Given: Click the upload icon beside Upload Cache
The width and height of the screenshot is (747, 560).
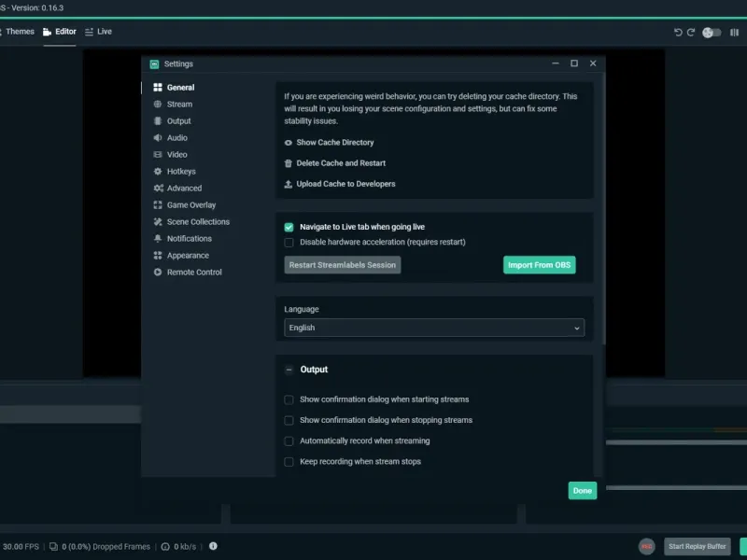Looking at the screenshot, I should pos(289,184).
